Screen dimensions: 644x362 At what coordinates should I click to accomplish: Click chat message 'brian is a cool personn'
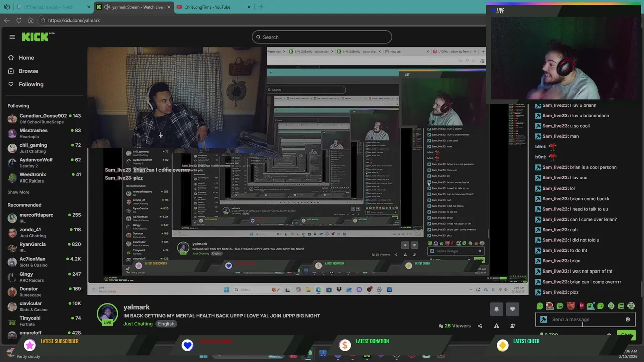tap(593, 167)
